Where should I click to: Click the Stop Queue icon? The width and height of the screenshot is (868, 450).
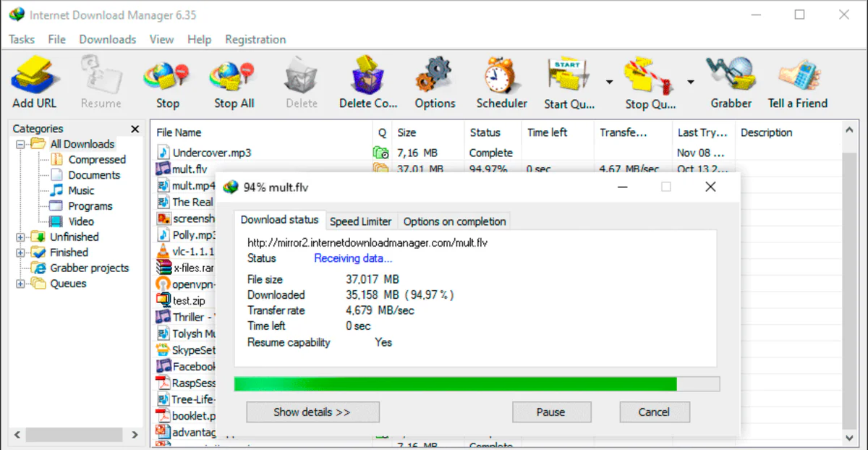click(648, 76)
